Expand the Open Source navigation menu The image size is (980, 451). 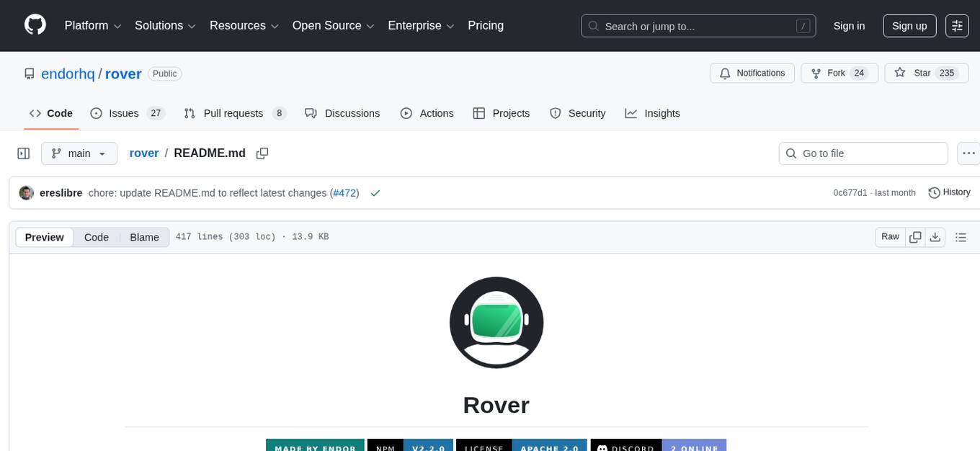point(332,25)
